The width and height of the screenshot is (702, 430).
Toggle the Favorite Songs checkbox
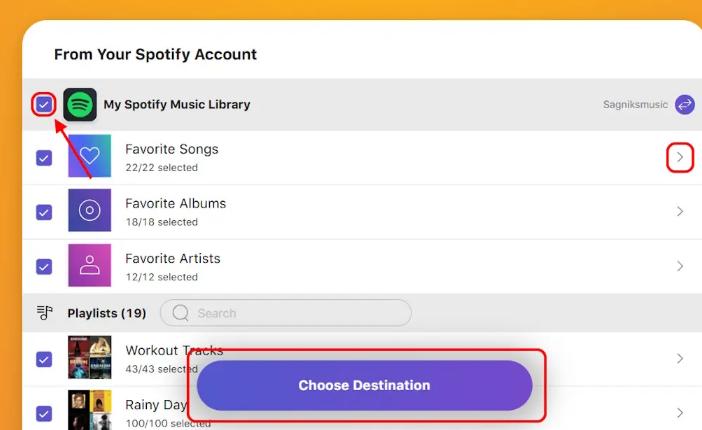pos(44,158)
